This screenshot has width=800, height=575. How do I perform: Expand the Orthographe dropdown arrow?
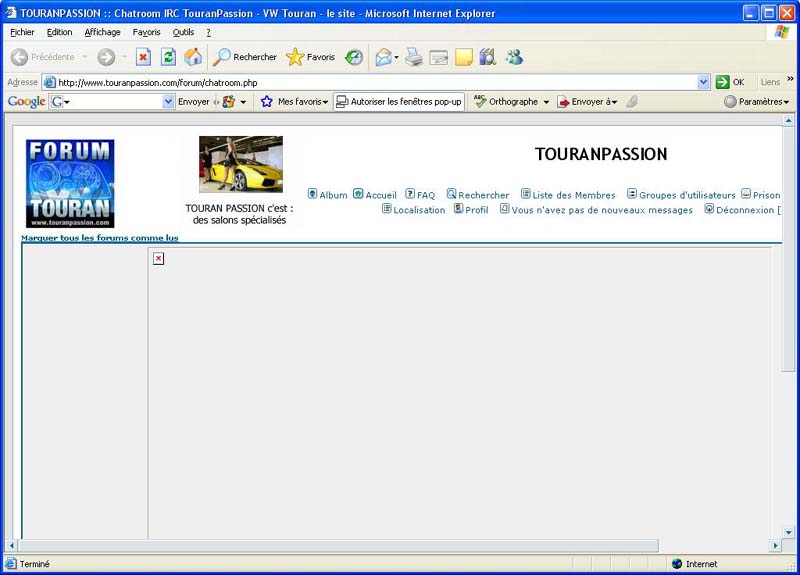546,102
